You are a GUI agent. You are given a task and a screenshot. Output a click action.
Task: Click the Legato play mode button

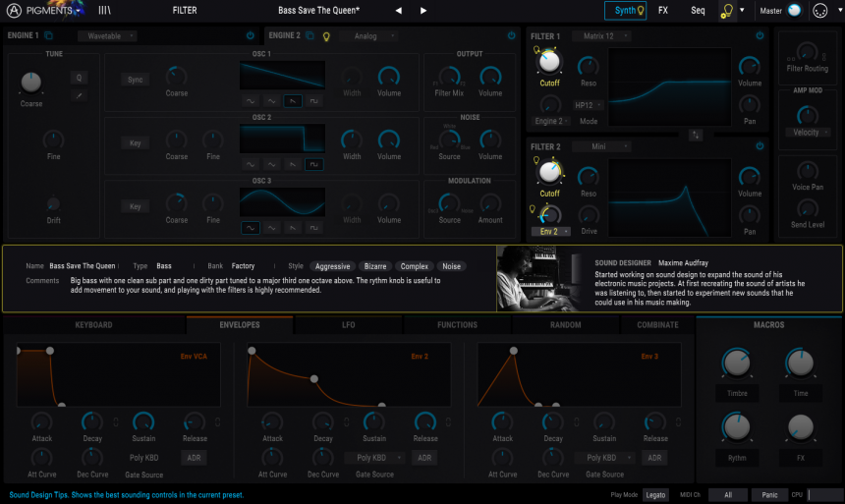[655, 495]
